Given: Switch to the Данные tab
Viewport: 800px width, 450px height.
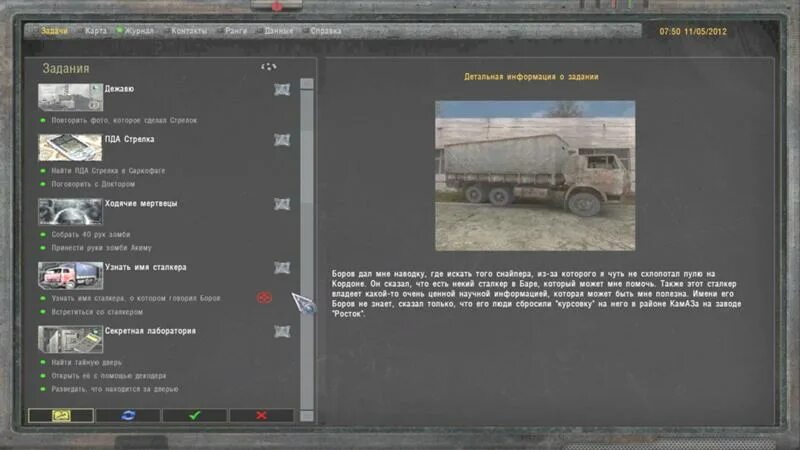Looking at the screenshot, I should [x=279, y=31].
